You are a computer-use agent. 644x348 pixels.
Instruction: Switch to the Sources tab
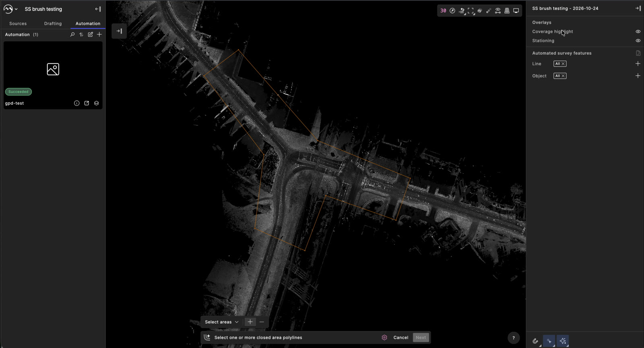(18, 23)
